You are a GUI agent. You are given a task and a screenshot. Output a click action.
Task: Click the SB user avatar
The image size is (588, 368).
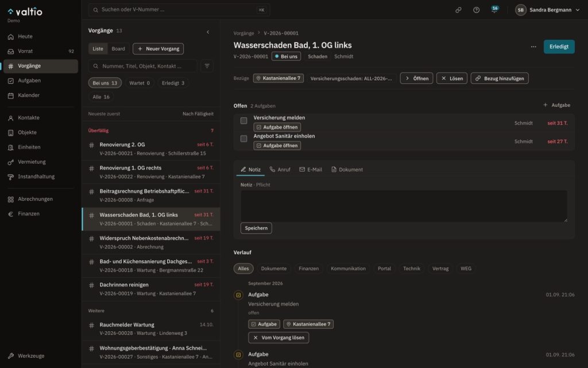520,10
